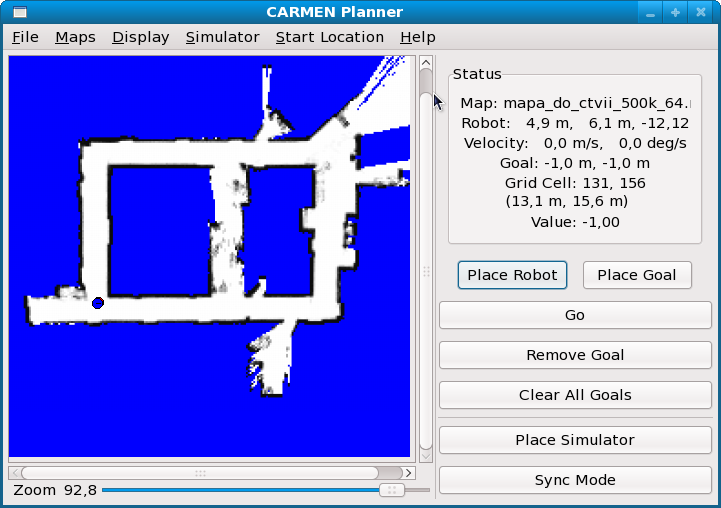
Task: Open the Display menu
Action: click(140, 37)
